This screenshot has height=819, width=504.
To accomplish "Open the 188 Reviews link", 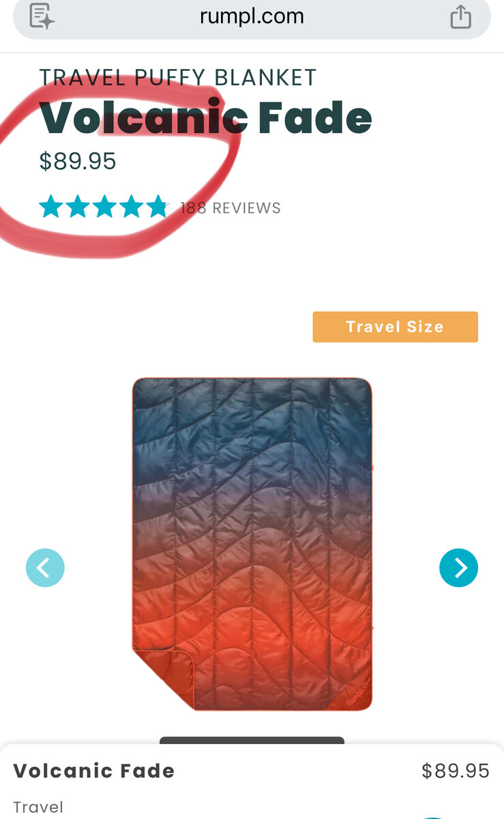I will 231,208.
